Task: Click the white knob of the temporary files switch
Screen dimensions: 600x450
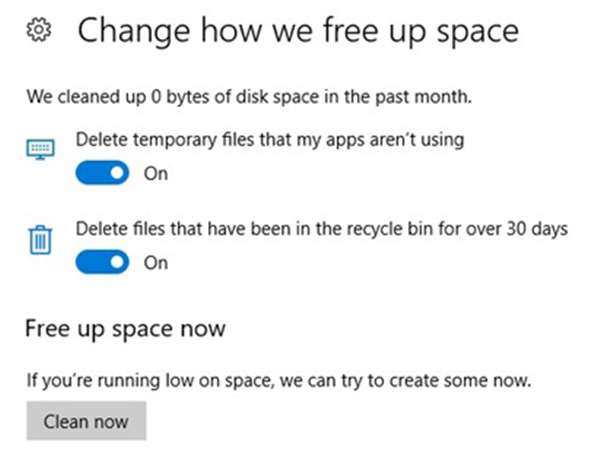Action: pos(117,173)
